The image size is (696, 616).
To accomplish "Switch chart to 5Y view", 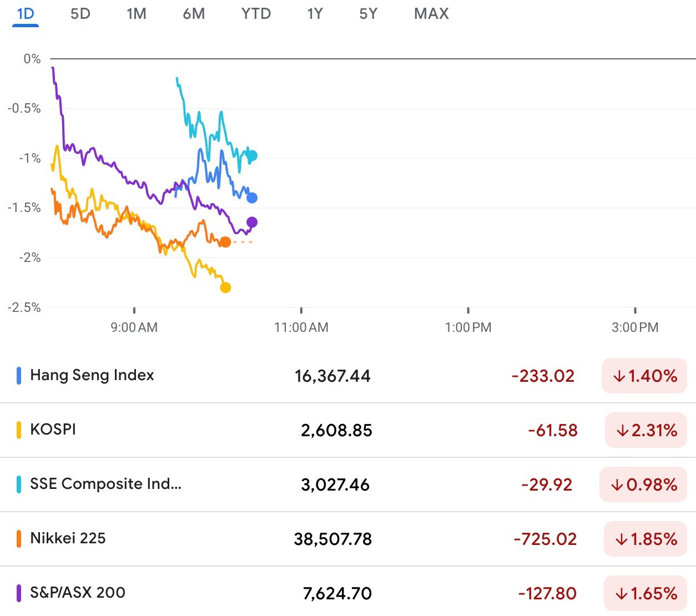I will [x=368, y=14].
